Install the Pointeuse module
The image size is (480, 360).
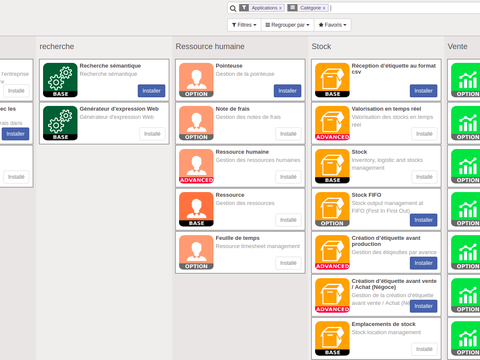pyautogui.click(x=287, y=91)
